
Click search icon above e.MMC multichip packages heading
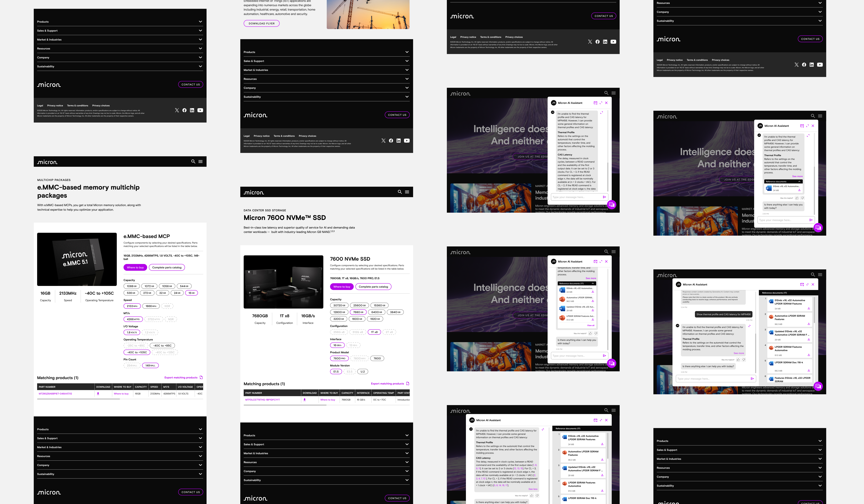coord(193,162)
